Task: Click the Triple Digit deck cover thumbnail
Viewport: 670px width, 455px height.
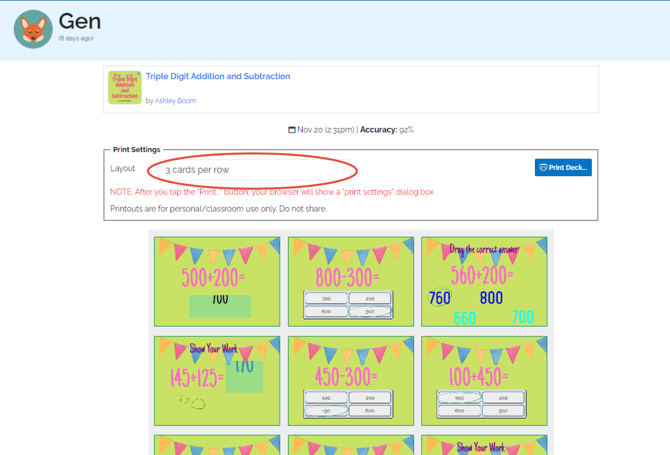Action: pos(125,88)
